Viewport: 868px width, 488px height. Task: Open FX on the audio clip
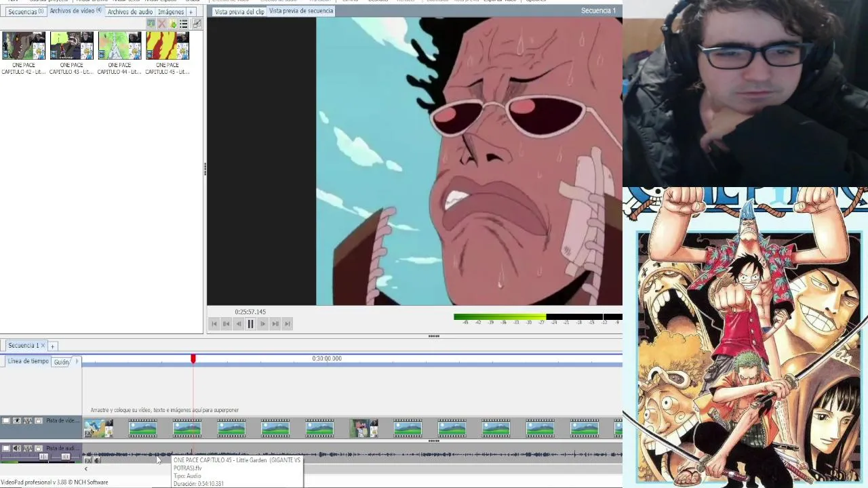coord(87,461)
